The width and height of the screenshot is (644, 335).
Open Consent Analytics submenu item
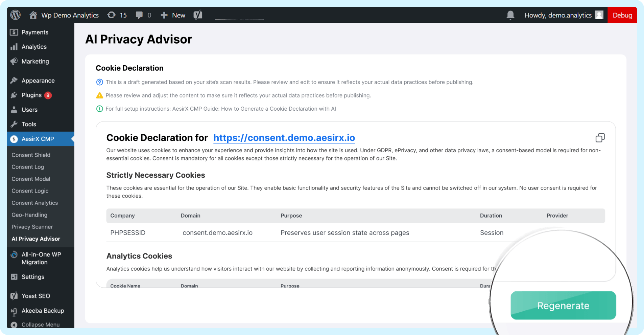[x=34, y=203]
